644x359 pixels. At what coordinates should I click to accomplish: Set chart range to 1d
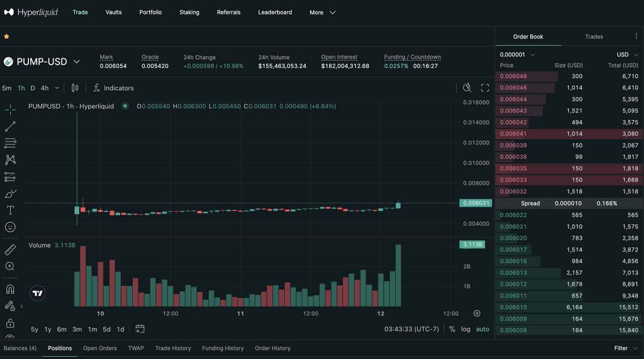pyautogui.click(x=120, y=329)
